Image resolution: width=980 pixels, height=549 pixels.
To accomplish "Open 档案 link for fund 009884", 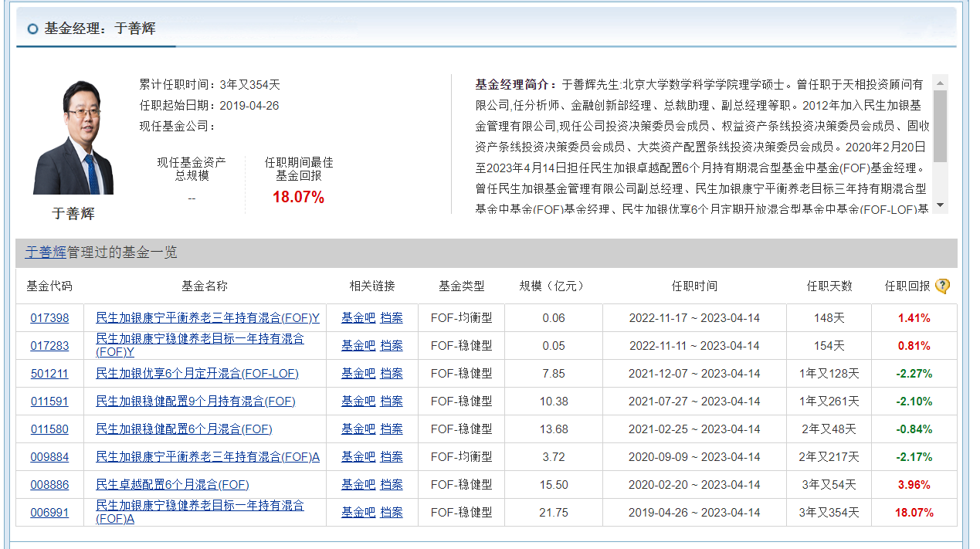I will [392, 457].
